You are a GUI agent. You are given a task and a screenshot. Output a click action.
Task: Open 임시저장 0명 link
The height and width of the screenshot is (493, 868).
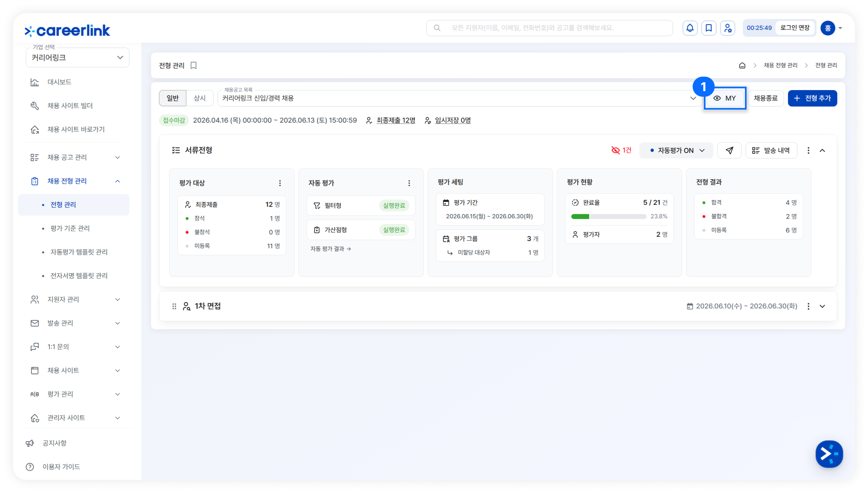pyautogui.click(x=453, y=120)
